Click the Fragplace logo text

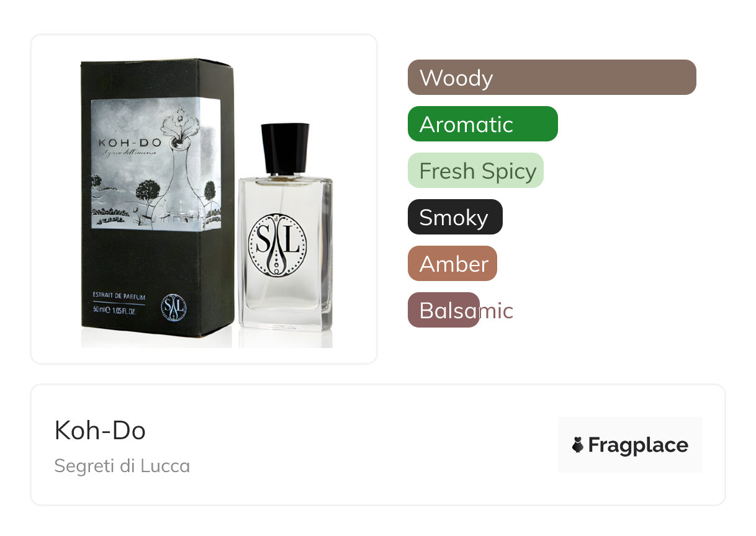638,445
